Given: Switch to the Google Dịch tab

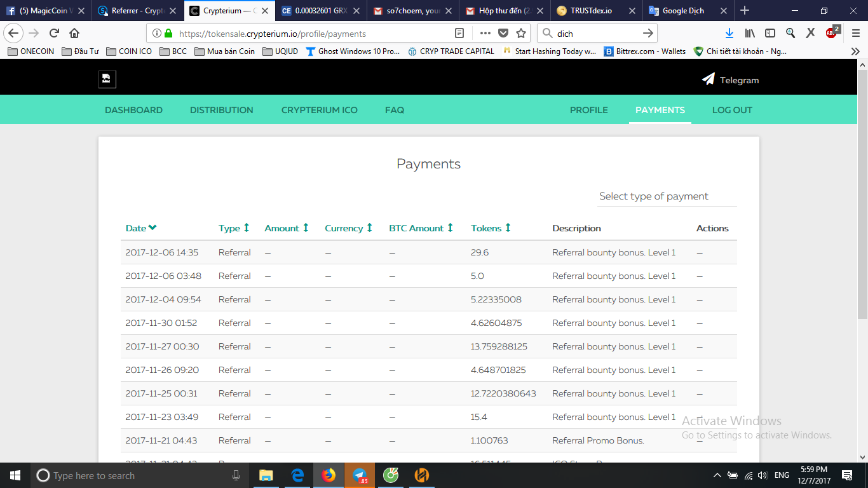Looking at the screenshot, I should [688, 11].
